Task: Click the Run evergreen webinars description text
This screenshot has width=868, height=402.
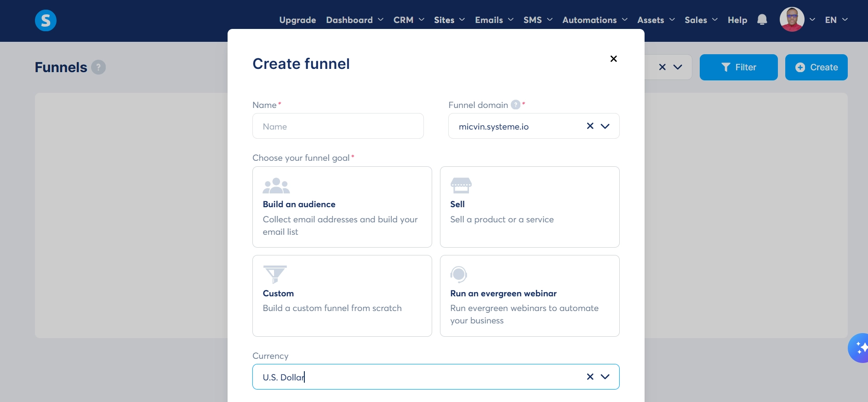Action: coord(525,314)
